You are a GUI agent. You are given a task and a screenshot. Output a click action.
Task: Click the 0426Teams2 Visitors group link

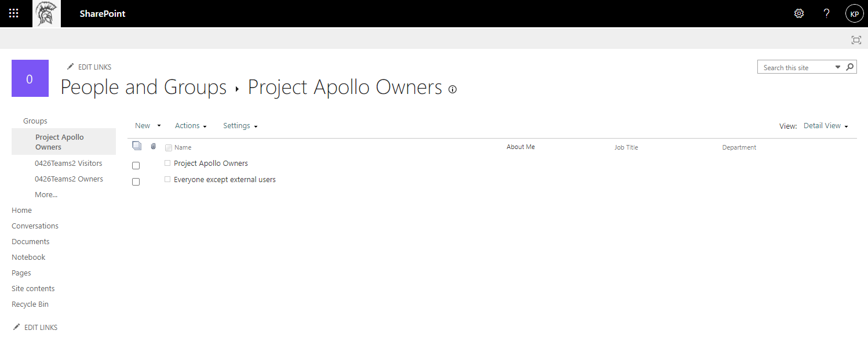coord(69,164)
